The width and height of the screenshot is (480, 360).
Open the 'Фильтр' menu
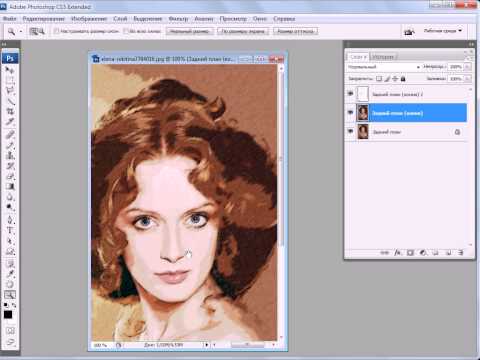coord(178,19)
